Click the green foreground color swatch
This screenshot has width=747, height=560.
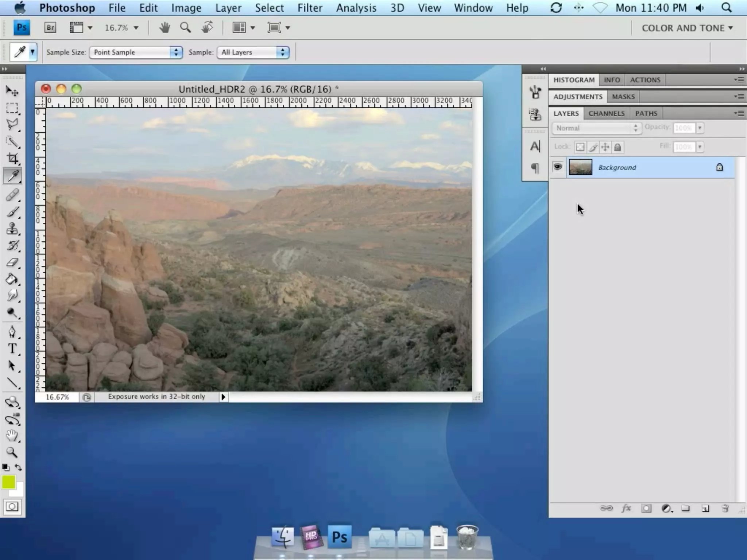click(8, 482)
